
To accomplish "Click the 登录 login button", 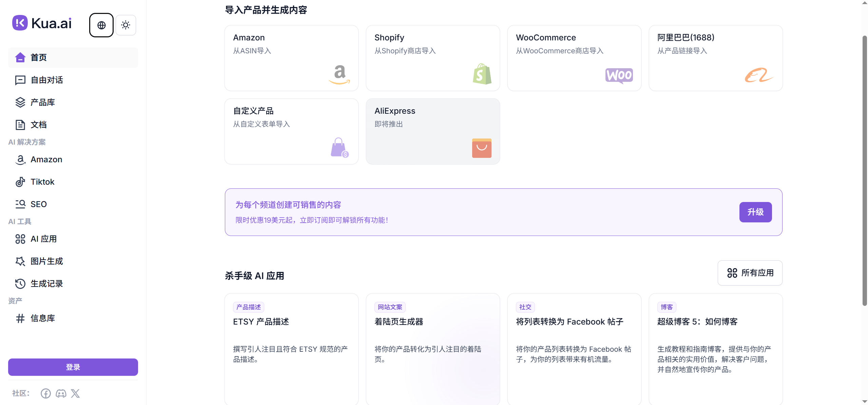I will point(73,367).
